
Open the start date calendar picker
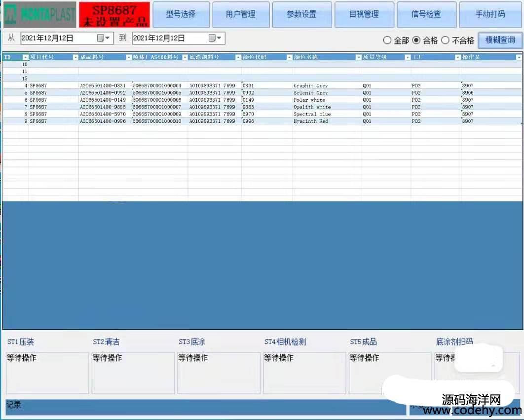[104, 38]
